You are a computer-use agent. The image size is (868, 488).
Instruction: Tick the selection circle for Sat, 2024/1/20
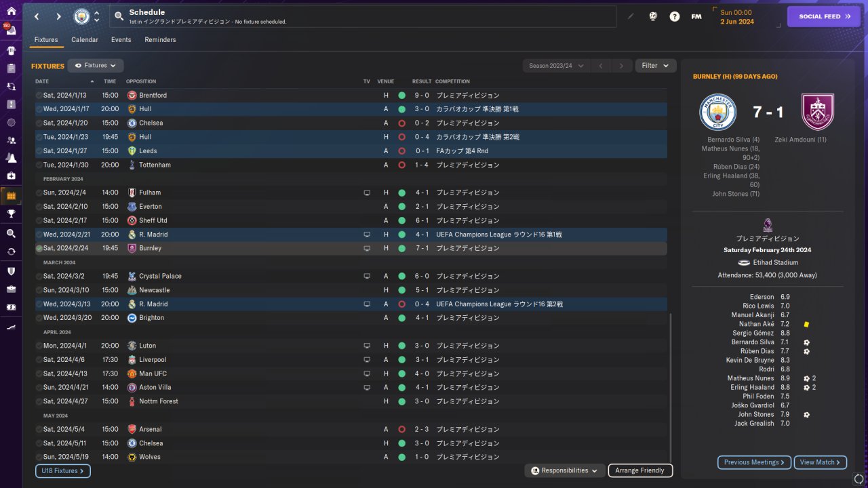coord(39,123)
